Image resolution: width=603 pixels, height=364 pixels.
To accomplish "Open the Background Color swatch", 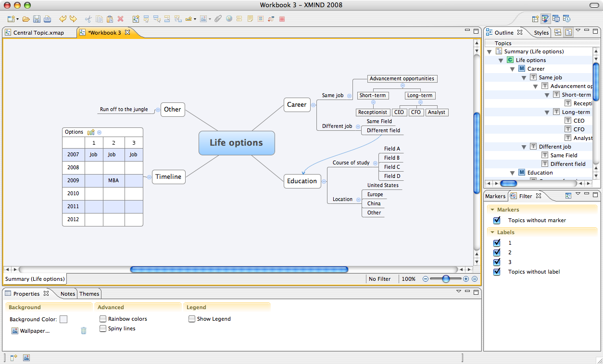I will tap(63, 319).
